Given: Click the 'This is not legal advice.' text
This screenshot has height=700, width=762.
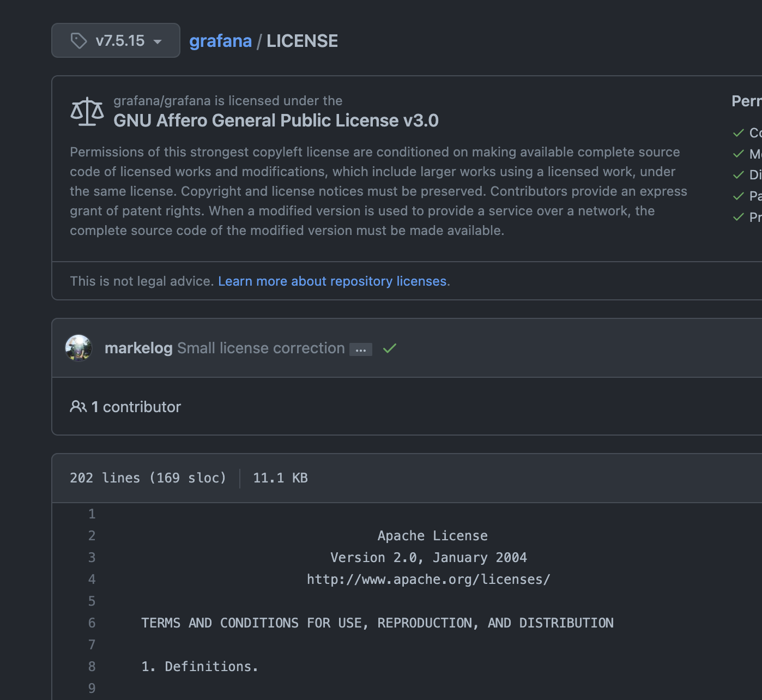Looking at the screenshot, I should click(142, 281).
